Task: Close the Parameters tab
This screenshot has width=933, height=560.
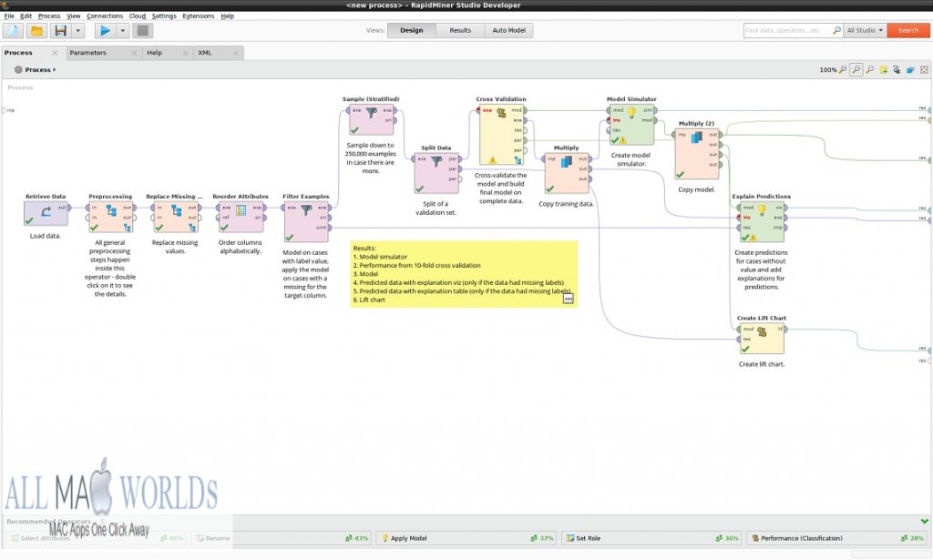Action: click(134, 53)
